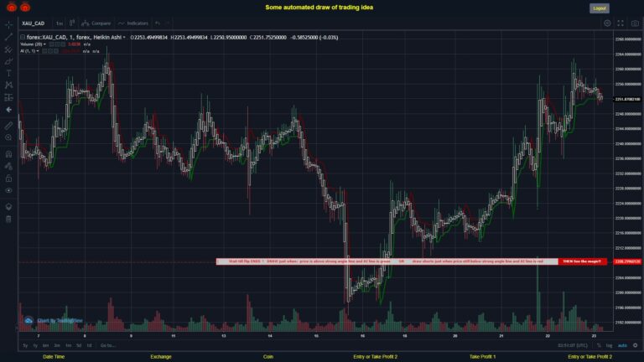Select the brush drawing tool

(x=8, y=61)
